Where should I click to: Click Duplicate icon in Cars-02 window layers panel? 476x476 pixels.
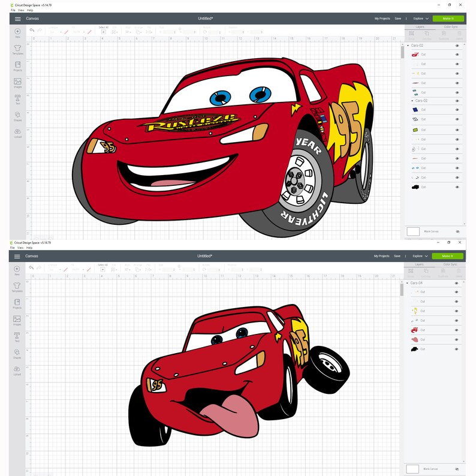point(444,34)
